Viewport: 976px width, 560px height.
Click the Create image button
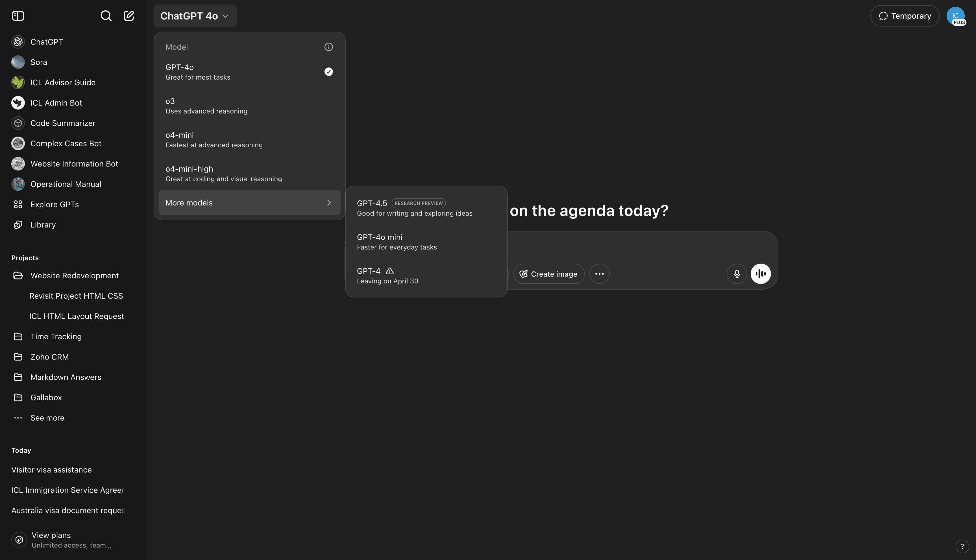click(549, 274)
